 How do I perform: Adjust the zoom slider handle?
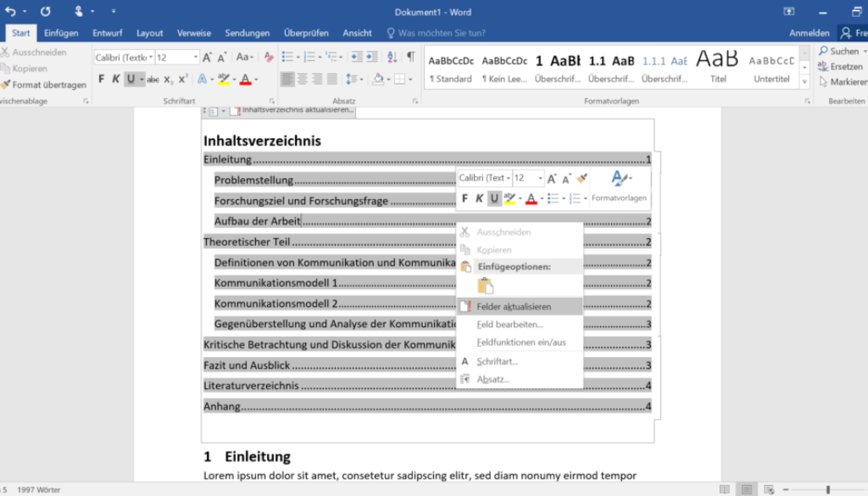click(x=828, y=489)
